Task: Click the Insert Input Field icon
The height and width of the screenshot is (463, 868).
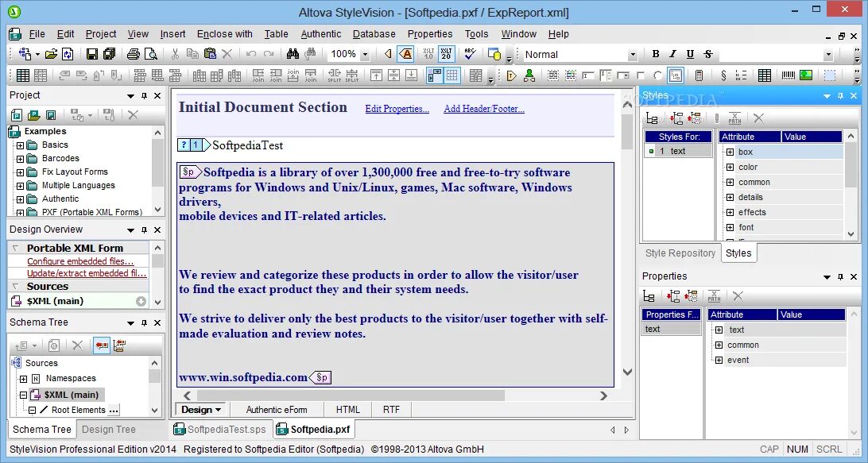Action: pos(587,75)
